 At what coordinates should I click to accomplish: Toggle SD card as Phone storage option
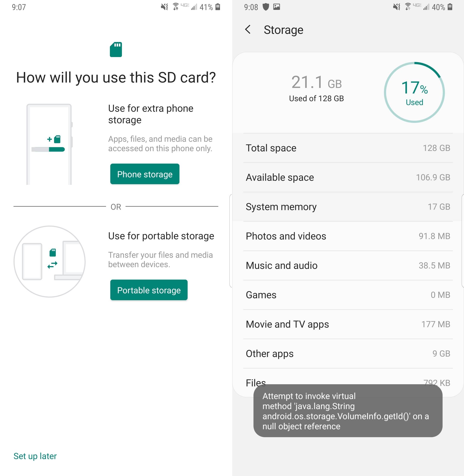(x=144, y=174)
